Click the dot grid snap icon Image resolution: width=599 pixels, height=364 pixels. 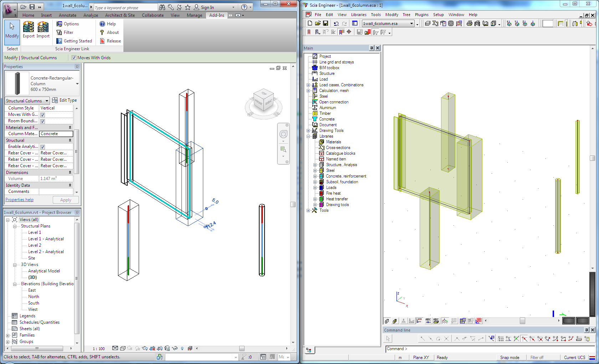501,339
